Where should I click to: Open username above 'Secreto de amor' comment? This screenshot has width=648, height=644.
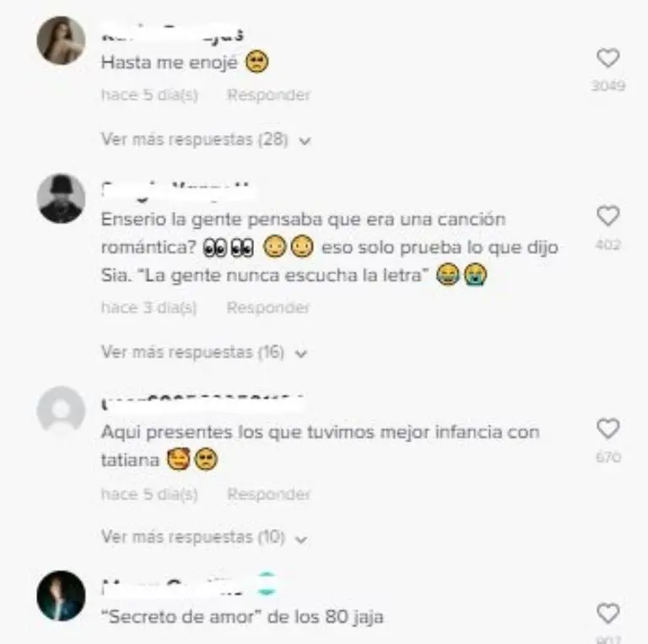188,583
